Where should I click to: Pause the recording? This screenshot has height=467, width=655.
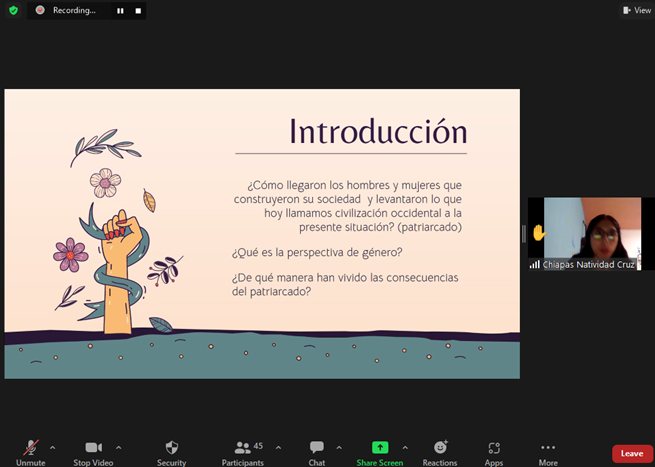[x=120, y=11]
